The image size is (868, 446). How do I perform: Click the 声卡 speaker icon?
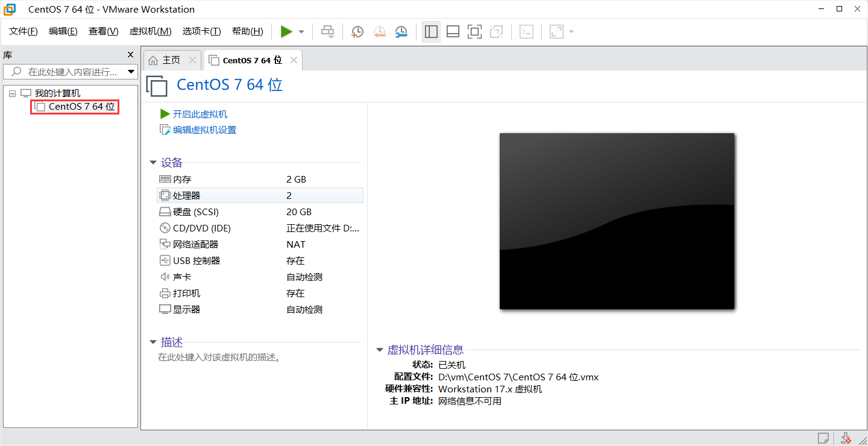click(x=165, y=277)
